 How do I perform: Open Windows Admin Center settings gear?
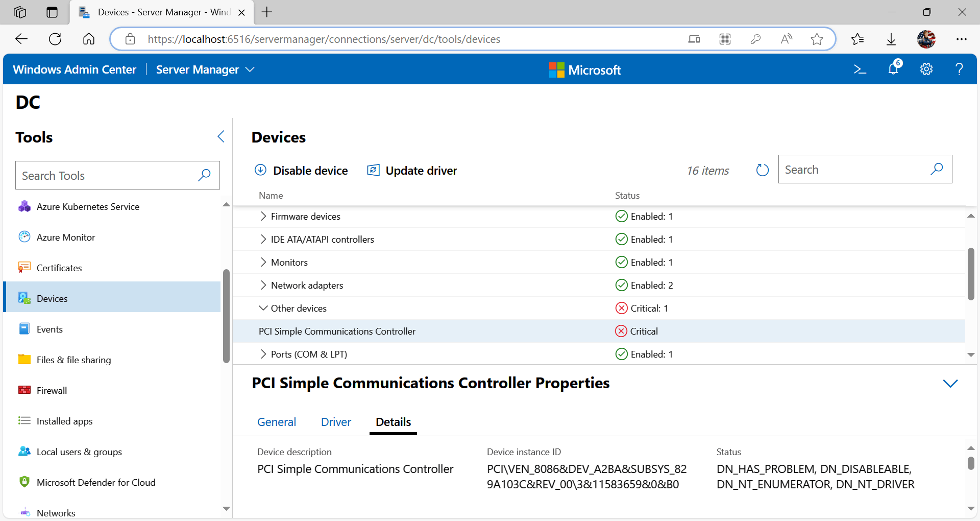926,69
